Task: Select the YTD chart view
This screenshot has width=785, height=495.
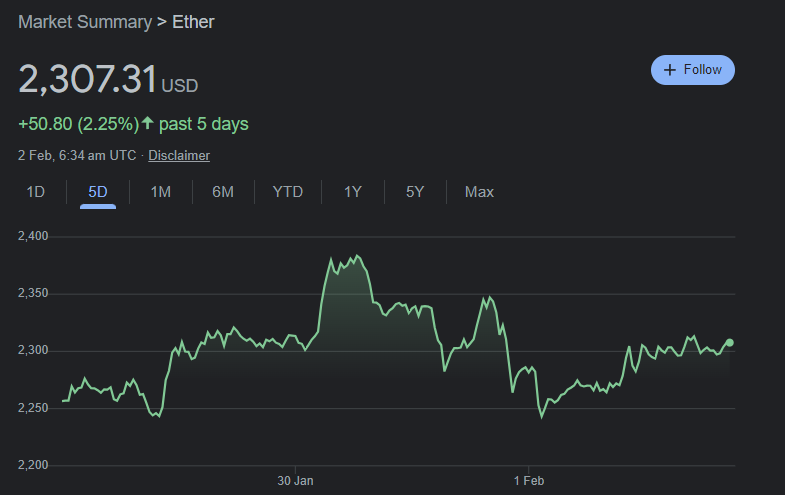Action: pos(287,192)
